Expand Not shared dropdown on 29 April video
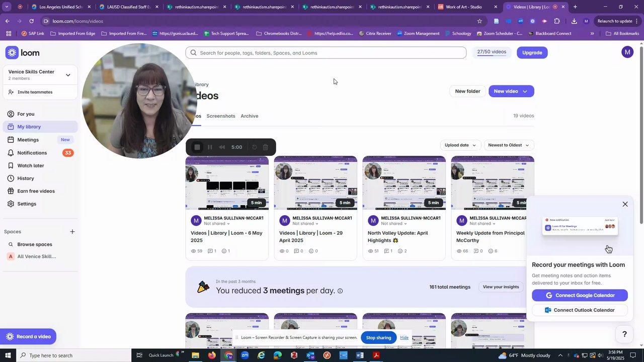The height and width of the screenshot is (362, 644). click(x=305, y=224)
